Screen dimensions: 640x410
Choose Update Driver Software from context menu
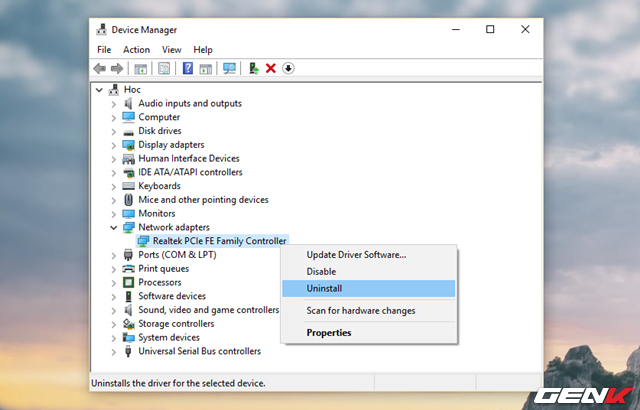point(369,255)
